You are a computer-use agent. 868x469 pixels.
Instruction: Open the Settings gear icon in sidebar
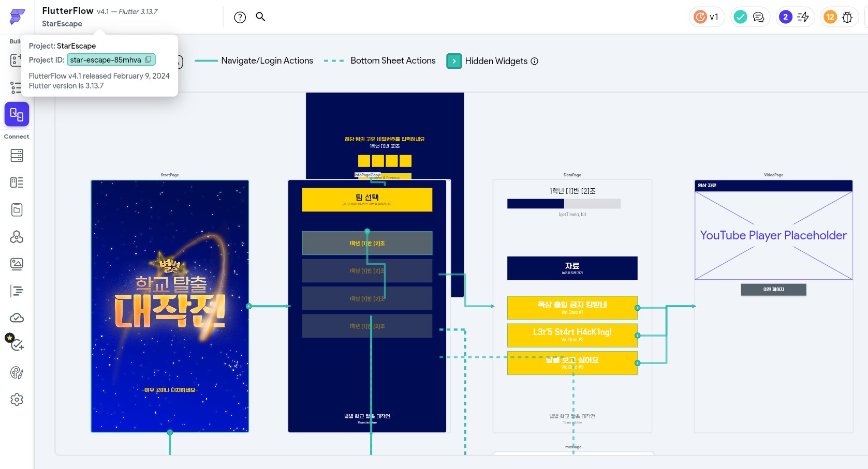pyautogui.click(x=17, y=399)
